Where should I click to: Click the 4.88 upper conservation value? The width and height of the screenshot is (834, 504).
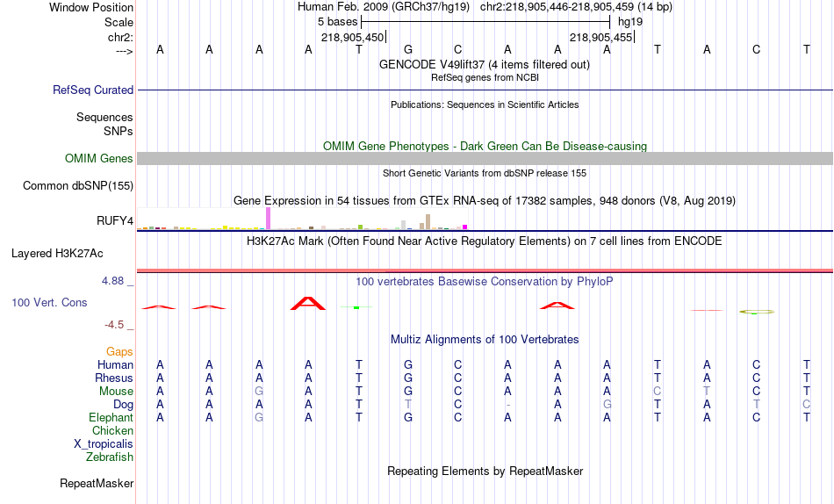click(x=112, y=281)
